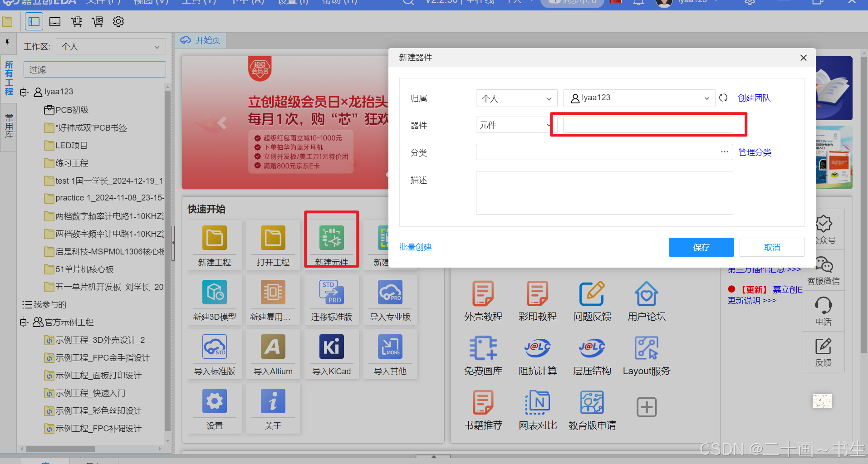868x464 pixels.
Task: Open the 彩印教程 icon
Action: click(x=538, y=293)
